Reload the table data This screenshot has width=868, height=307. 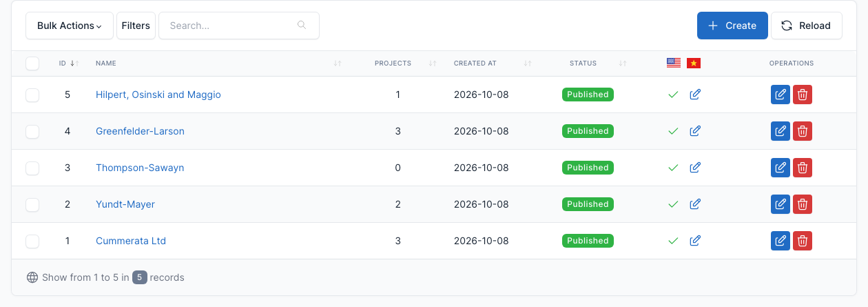click(x=806, y=26)
